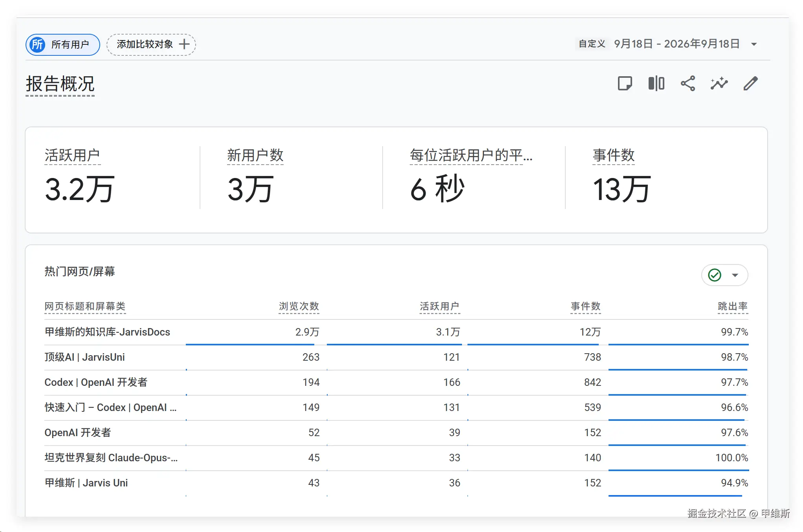Viewport: 803px width, 532px height.
Task: Customize report with the pencil icon
Action: tap(750, 83)
